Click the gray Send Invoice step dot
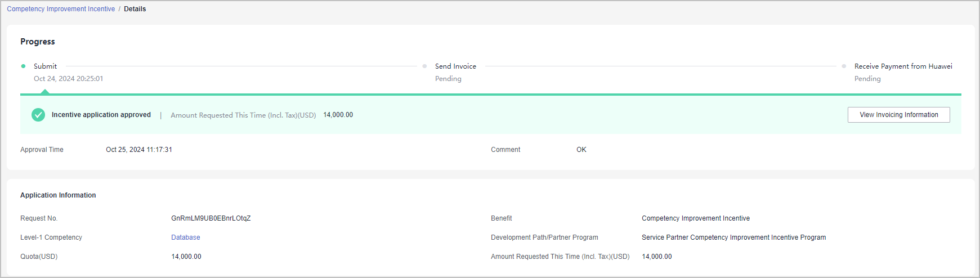Image resolution: width=980 pixels, height=278 pixels. click(424, 66)
